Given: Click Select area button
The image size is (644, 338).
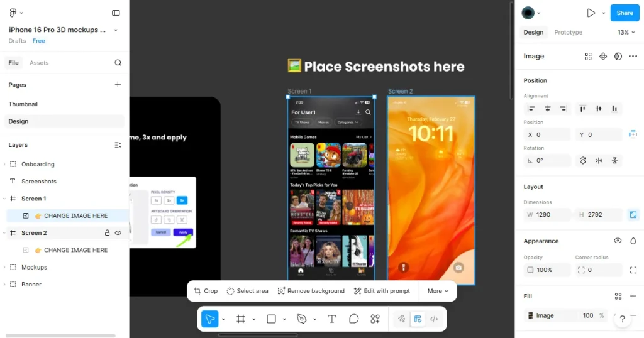Looking at the screenshot, I should coord(247,291).
